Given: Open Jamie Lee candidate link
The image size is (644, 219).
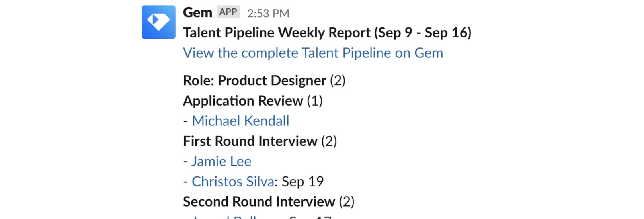Looking at the screenshot, I should tap(221, 161).
